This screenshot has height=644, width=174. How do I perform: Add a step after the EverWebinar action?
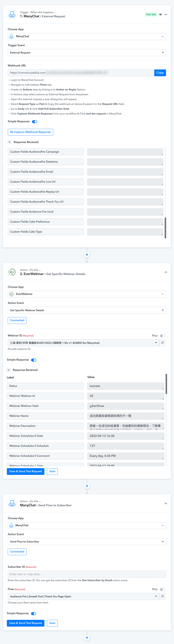[87, 486]
